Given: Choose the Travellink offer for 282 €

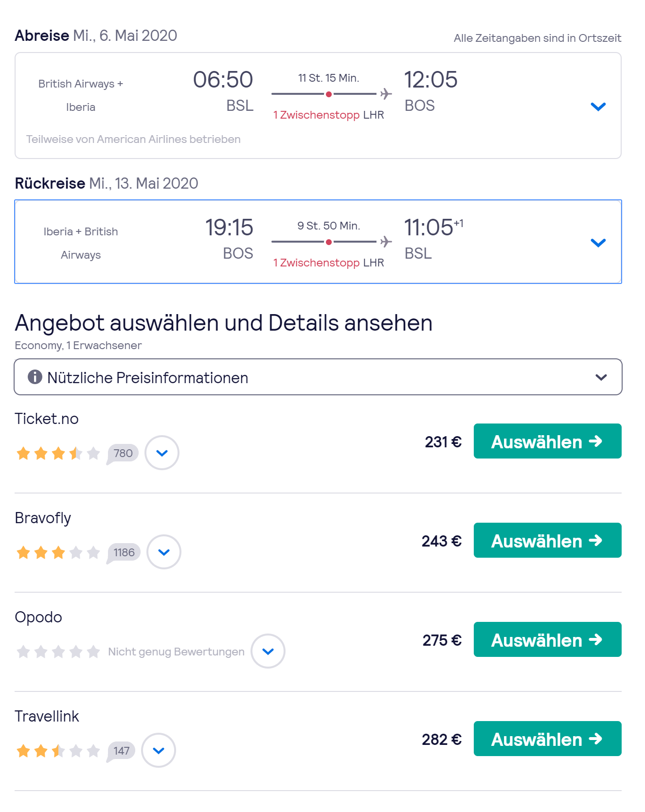Looking at the screenshot, I should coord(547,739).
